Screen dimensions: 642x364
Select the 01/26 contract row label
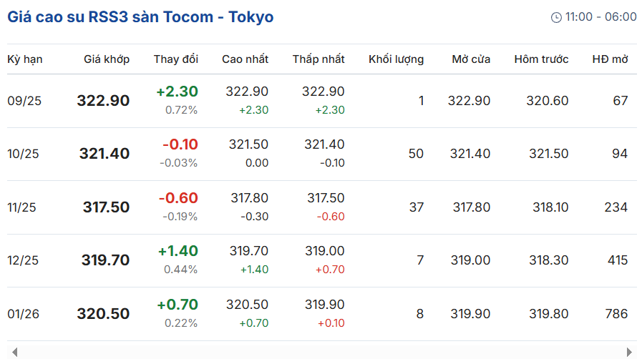pos(24,314)
